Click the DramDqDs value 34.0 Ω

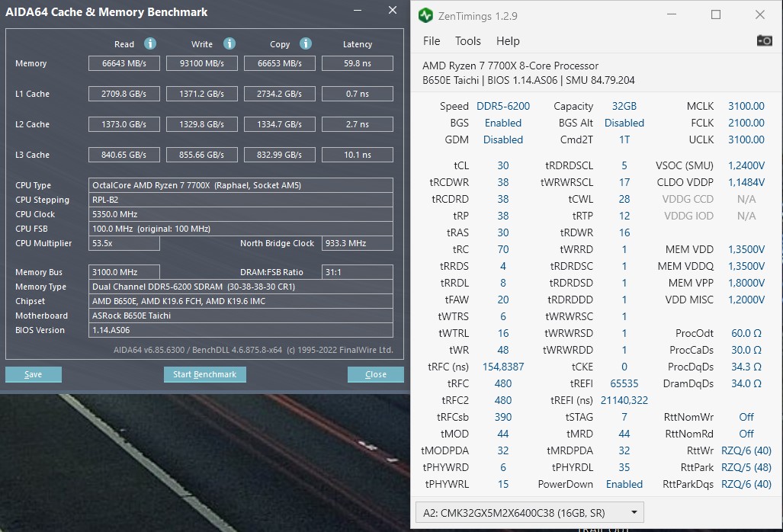click(x=746, y=384)
